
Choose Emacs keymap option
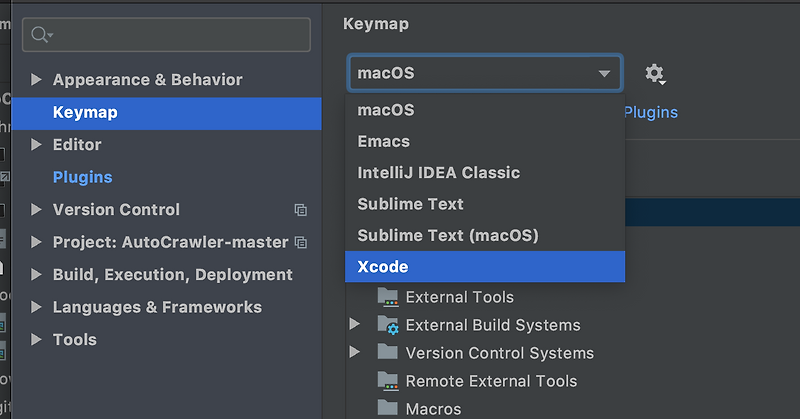coord(384,141)
